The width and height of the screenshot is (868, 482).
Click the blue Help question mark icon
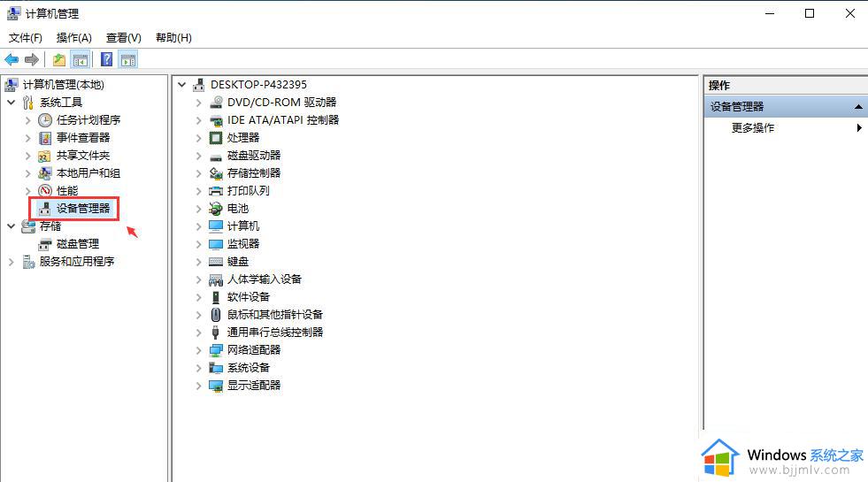click(x=107, y=60)
